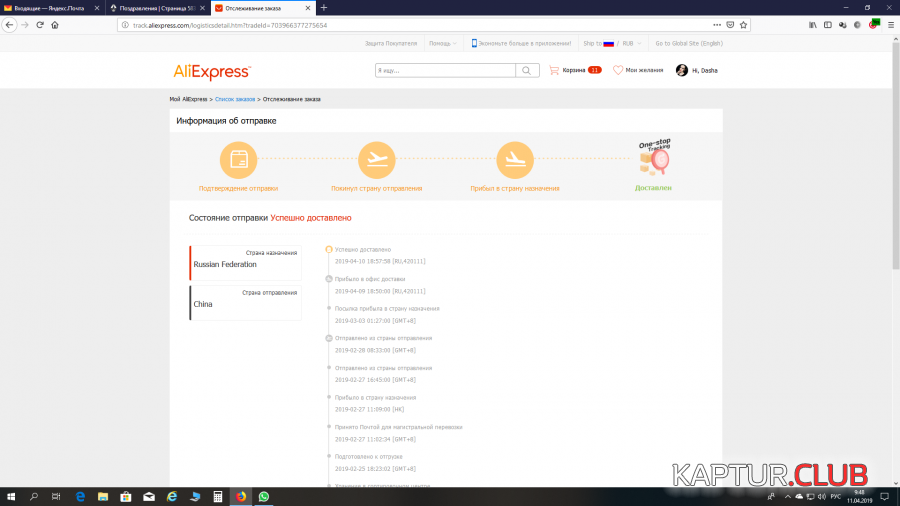Open Calculator from the taskbar
Image resolution: width=900 pixels, height=506 pixels.
218,497
